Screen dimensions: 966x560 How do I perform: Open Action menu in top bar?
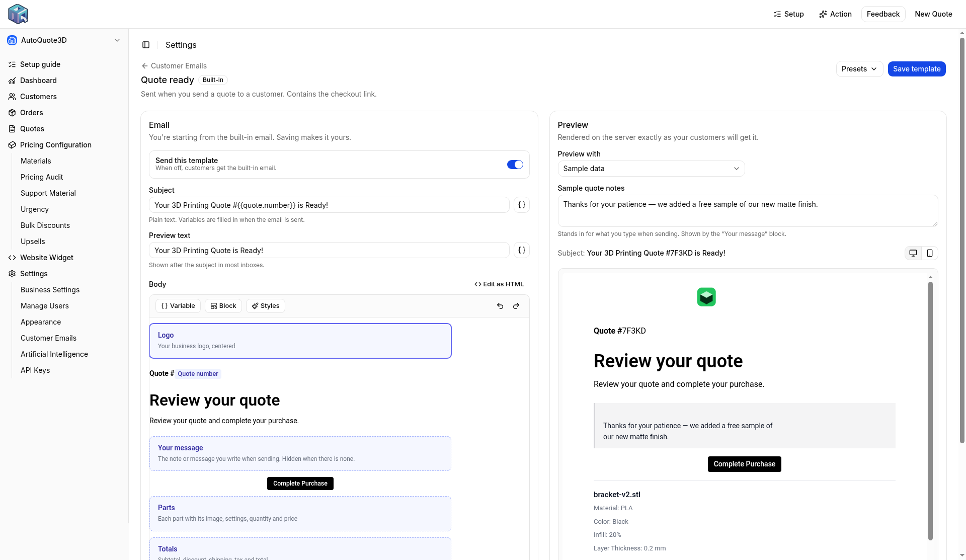[x=835, y=14]
